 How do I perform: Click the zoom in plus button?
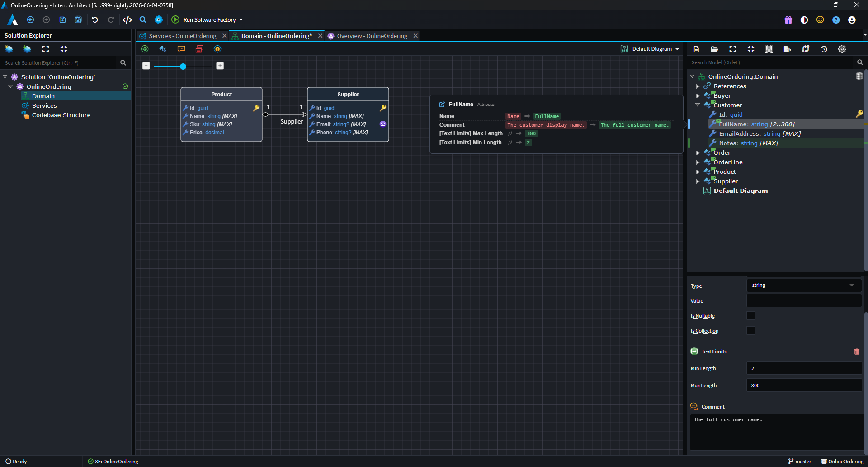(x=220, y=66)
